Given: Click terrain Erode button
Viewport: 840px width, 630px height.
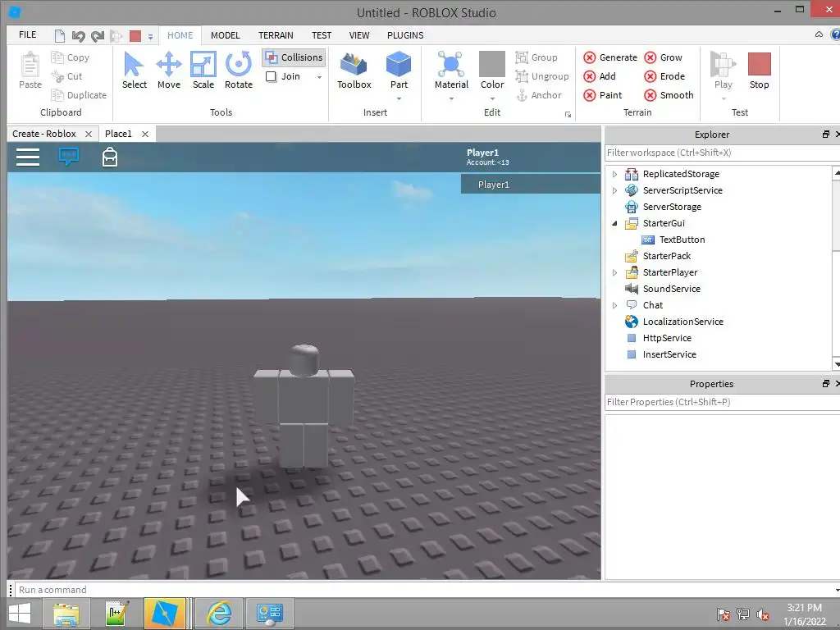Looking at the screenshot, I should coord(664,76).
